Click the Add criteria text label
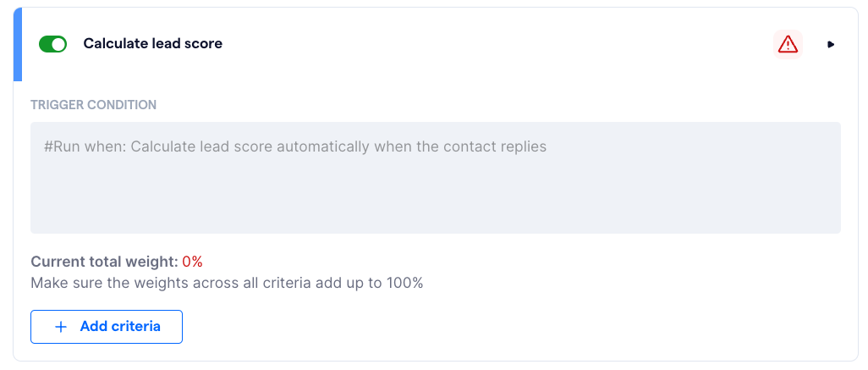Screen dimensions: 868x370 [x=120, y=327]
